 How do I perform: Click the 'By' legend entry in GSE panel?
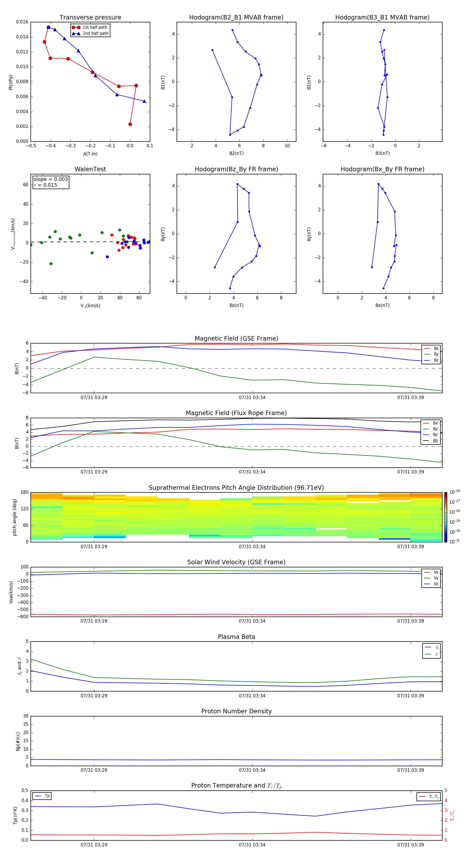[x=431, y=354]
